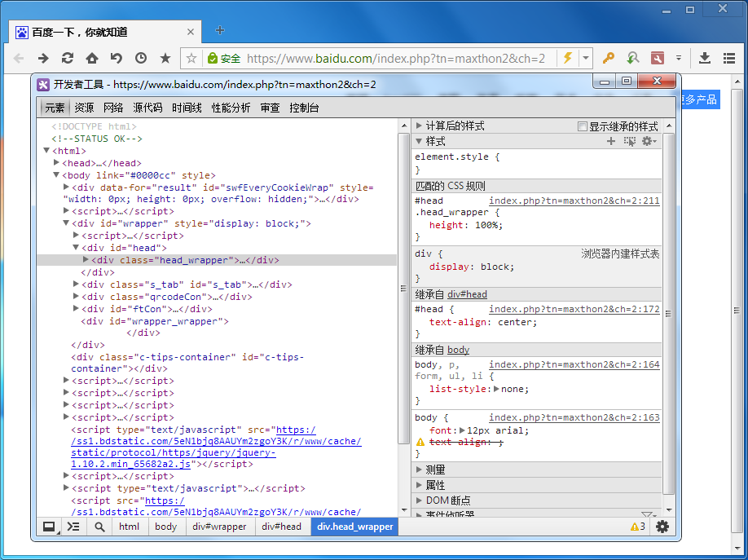Expand the s_tab div node
This screenshot has height=560, width=748.
coord(76,284)
